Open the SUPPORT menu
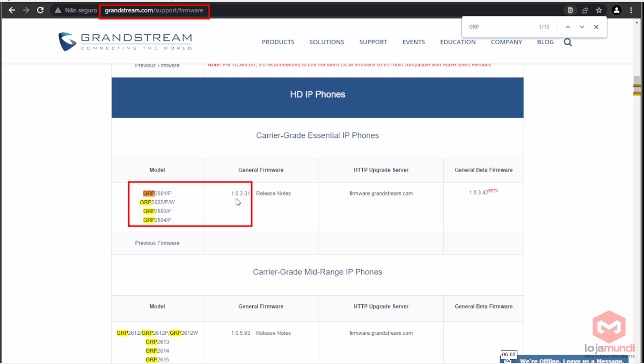The width and height of the screenshot is (644, 364). coord(373,42)
